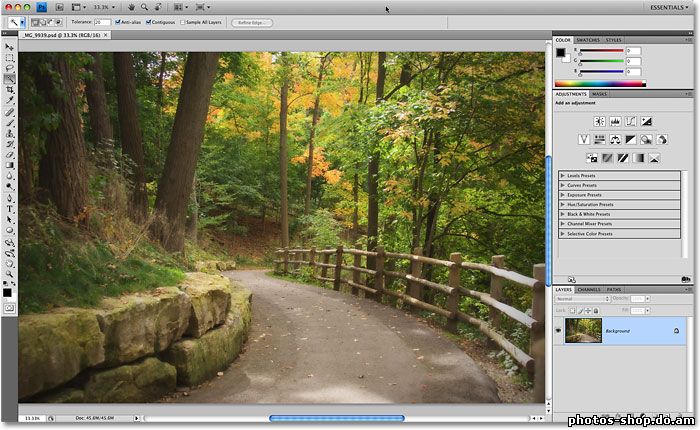700x430 pixels.
Task: Add a Curves adjustment
Action: 630,121
